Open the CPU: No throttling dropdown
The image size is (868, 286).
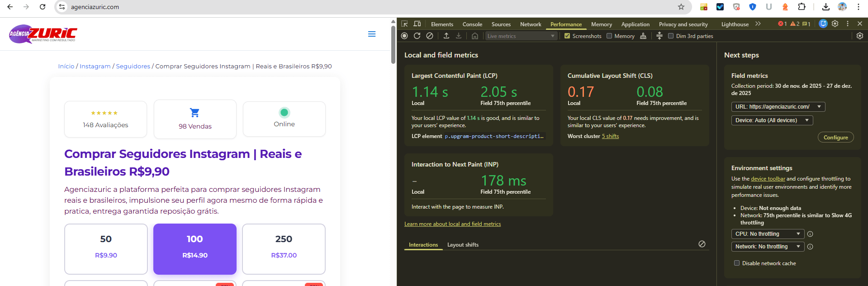point(768,234)
